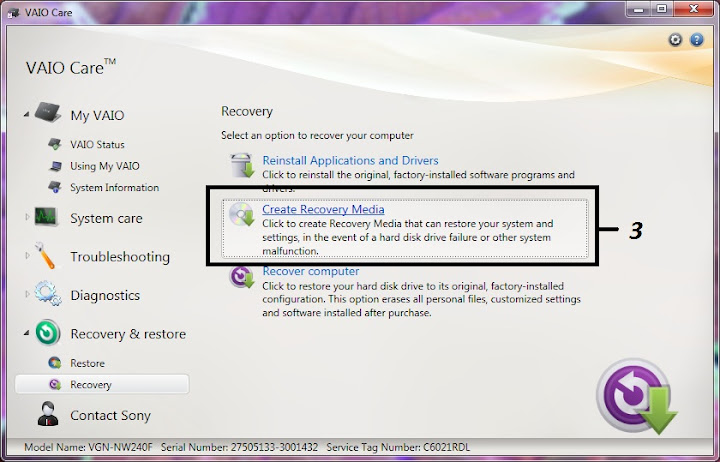
Task: Click the Using My VAIO laptop icon
Action: tap(55, 166)
